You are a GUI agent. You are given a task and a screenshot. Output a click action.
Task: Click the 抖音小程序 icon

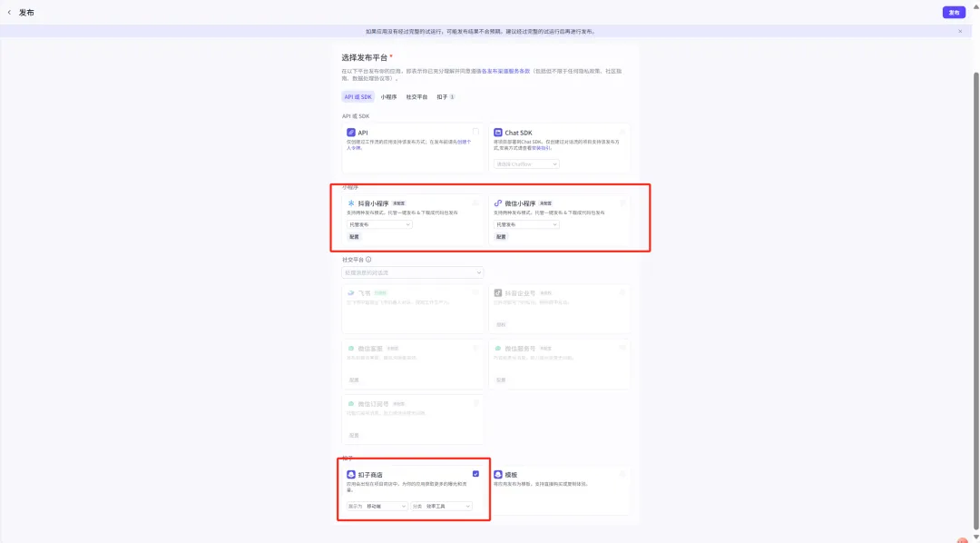click(351, 202)
